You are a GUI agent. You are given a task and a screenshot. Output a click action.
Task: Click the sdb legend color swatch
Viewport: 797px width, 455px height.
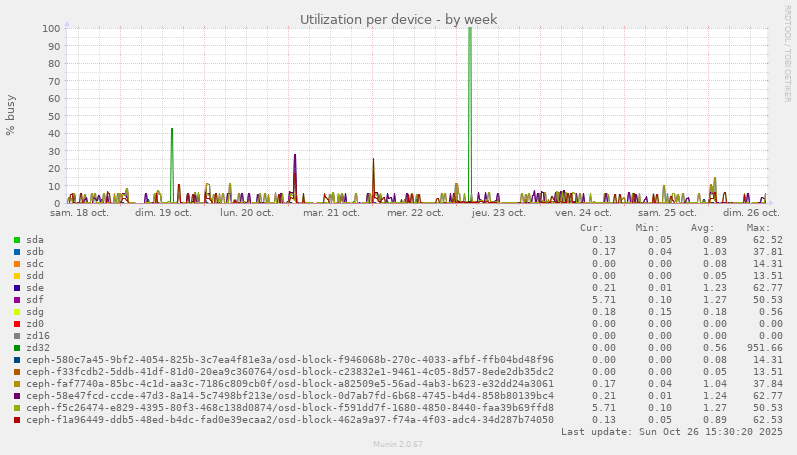click(x=17, y=252)
